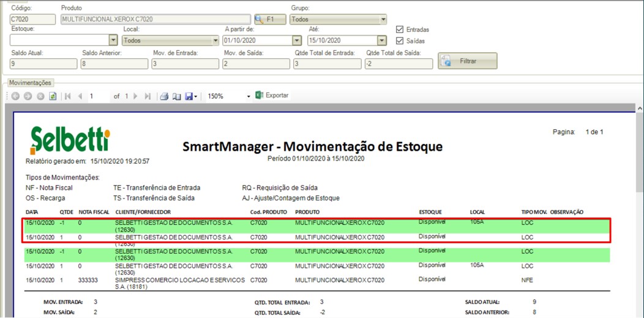Click the Mov. de Entrada field
The height and width of the screenshot is (318, 644).
click(x=185, y=64)
